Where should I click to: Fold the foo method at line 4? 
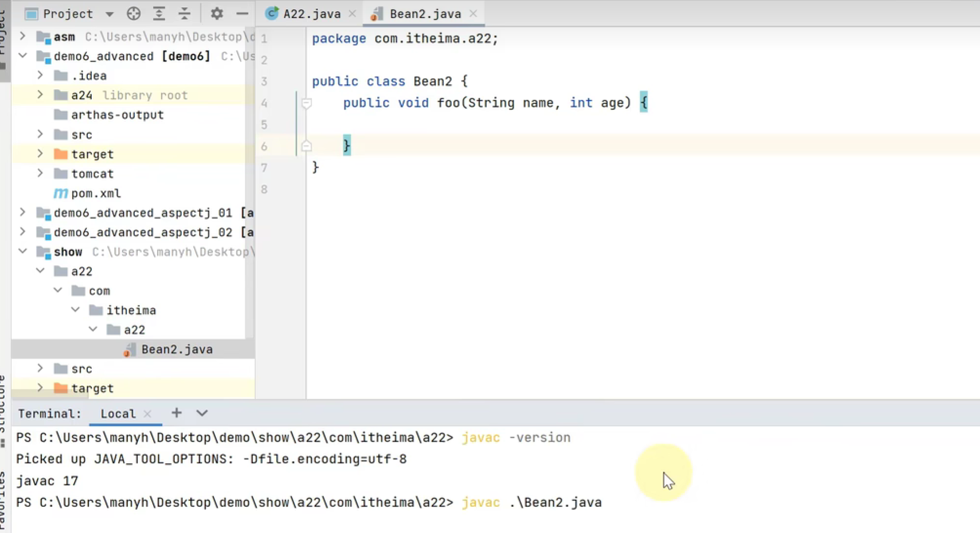306,103
